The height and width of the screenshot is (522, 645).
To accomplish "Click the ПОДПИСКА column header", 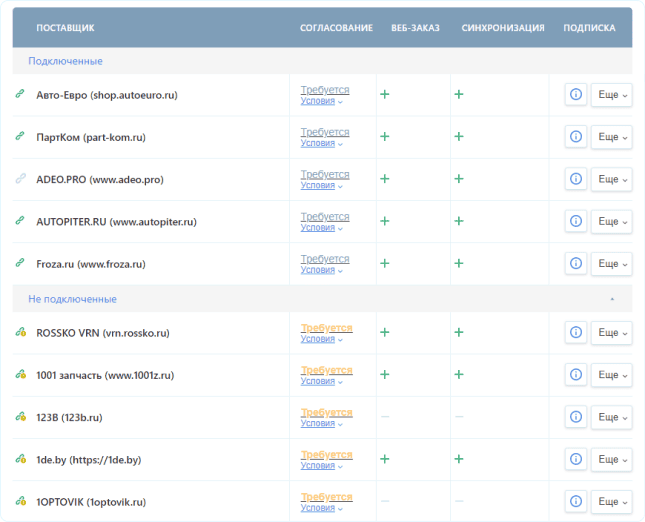I will click(x=589, y=28).
